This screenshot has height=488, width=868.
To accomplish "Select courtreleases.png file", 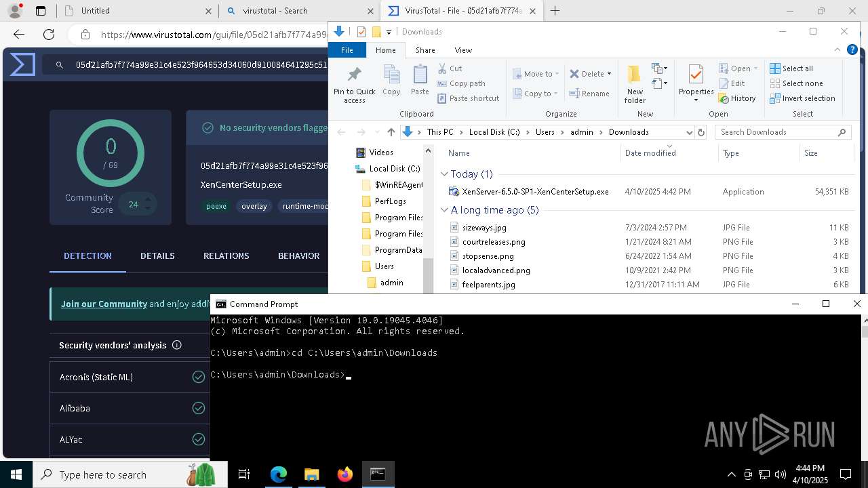I will pyautogui.click(x=494, y=242).
